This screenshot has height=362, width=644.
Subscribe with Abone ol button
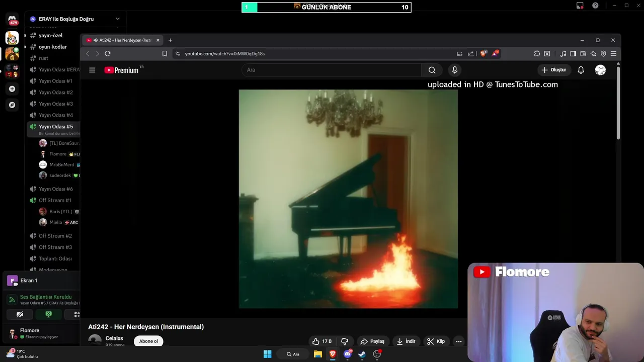148,341
